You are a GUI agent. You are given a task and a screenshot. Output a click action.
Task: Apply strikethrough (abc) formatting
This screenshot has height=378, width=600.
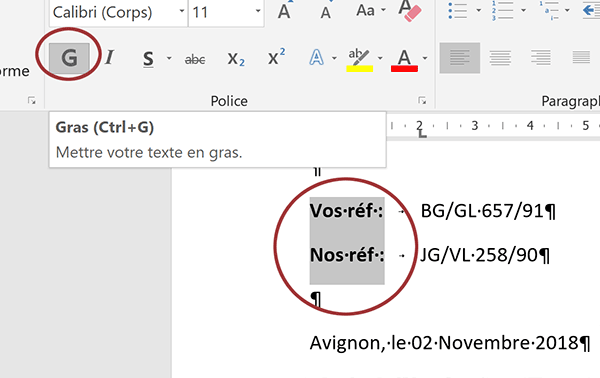tap(195, 59)
